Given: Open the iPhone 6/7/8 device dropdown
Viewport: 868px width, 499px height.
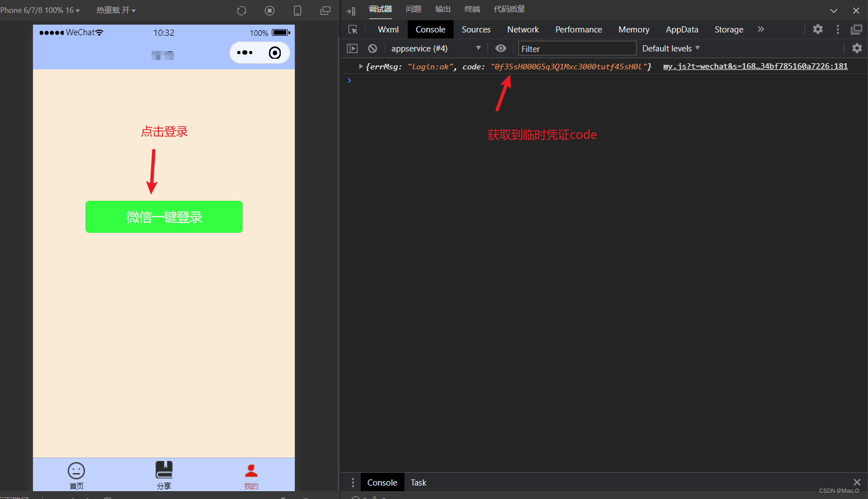Looking at the screenshot, I should (x=40, y=11).
